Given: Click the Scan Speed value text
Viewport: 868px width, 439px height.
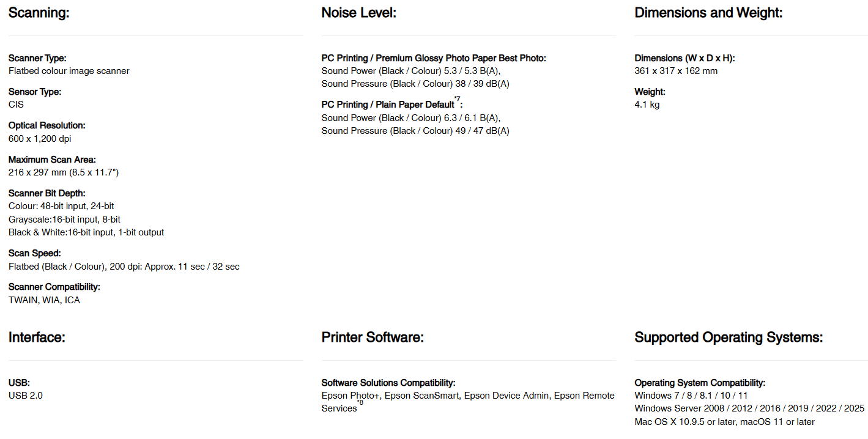Looking at the screenshot, I should 124,267.
